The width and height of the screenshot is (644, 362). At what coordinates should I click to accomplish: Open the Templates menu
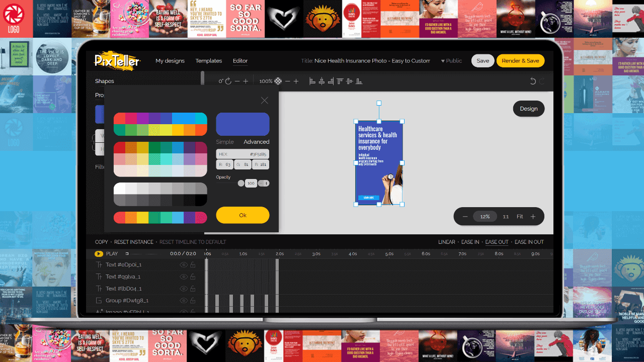209,61
